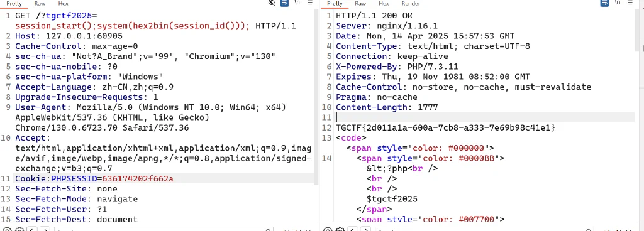Click the TGCTF{2d011a1a-...} flag line
The height and width of the screenshot is (231, 644).
point(446,128)
